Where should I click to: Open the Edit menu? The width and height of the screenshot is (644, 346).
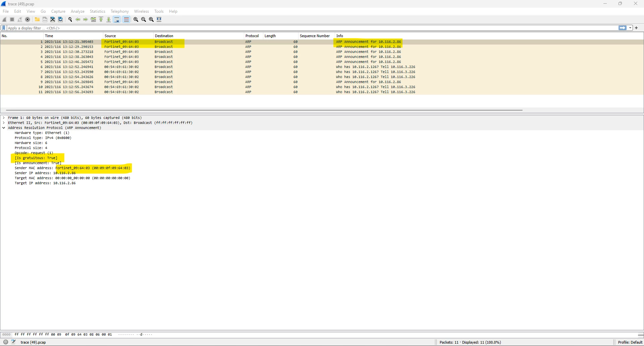(x=18, y=11)
